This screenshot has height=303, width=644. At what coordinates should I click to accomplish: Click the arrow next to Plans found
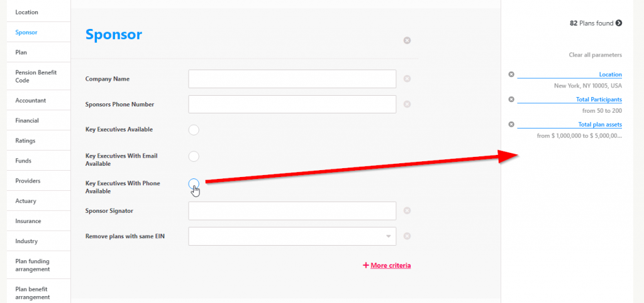pos(619,23)
